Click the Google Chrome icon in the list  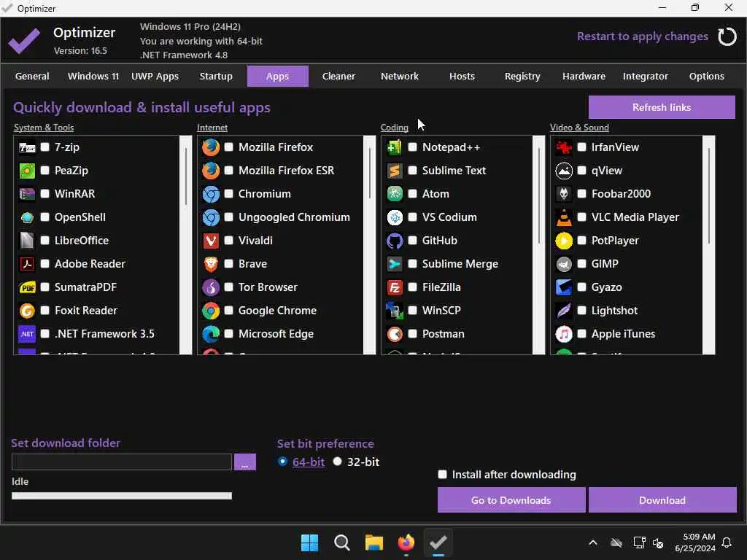[x=211, y=311]
